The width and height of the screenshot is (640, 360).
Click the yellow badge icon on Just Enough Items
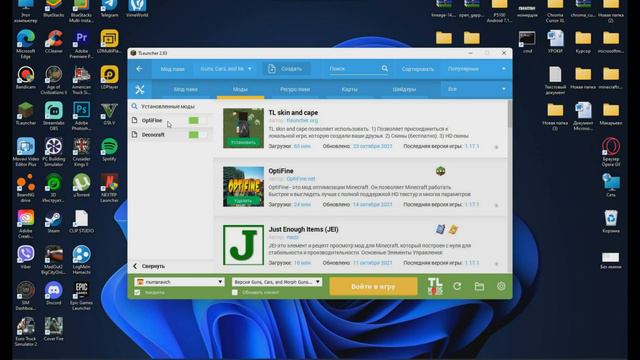click(x=453, y=229)
